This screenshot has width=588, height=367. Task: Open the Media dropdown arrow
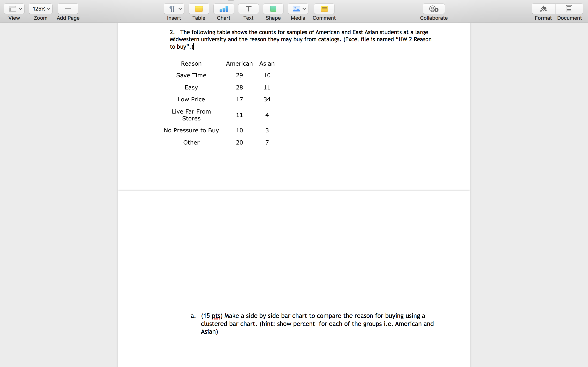coord(304,9)
